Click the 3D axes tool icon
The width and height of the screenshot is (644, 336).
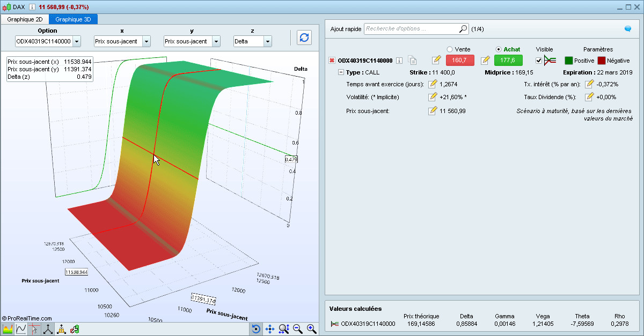tap(47, 329)
